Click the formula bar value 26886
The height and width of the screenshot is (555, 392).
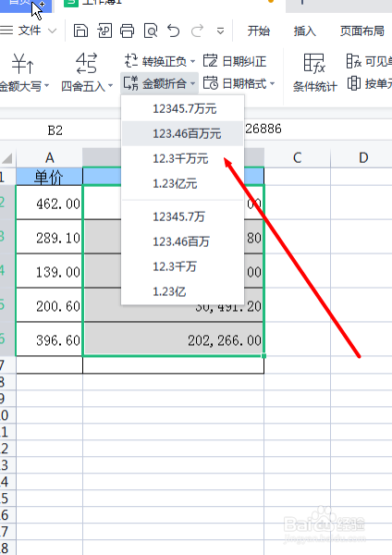(x=263, y=129)
